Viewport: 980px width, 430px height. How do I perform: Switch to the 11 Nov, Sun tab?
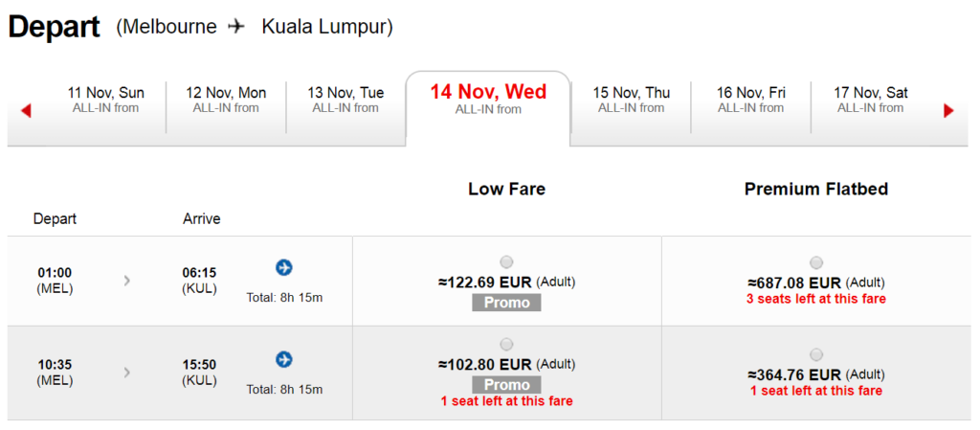pos(105,100)
